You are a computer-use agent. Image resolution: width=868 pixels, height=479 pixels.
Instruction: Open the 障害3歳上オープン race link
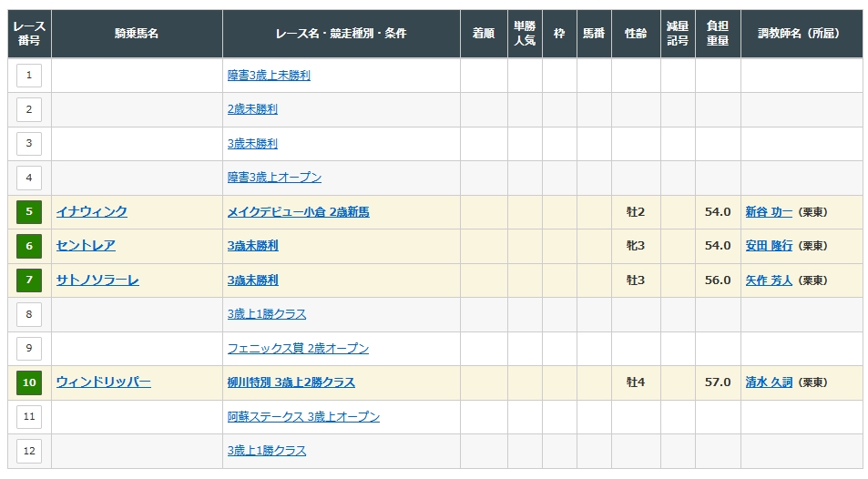point(274,178)
